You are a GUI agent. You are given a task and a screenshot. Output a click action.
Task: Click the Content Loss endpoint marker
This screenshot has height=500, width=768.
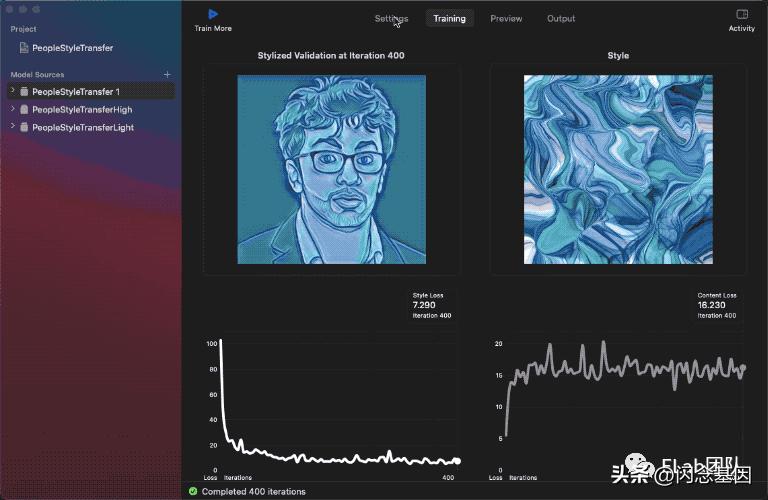[x=744, y=367]
